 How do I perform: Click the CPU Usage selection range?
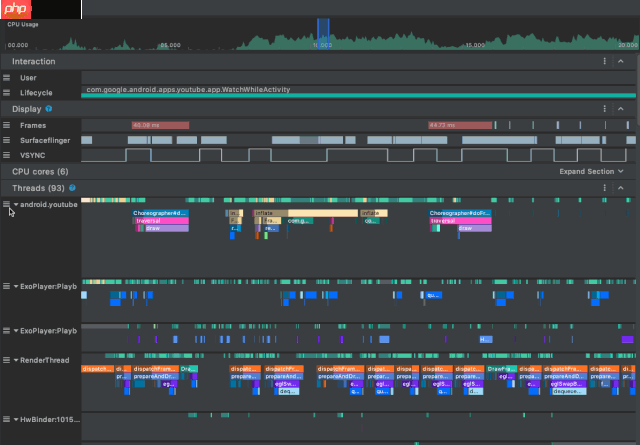[x=323, y=34]
